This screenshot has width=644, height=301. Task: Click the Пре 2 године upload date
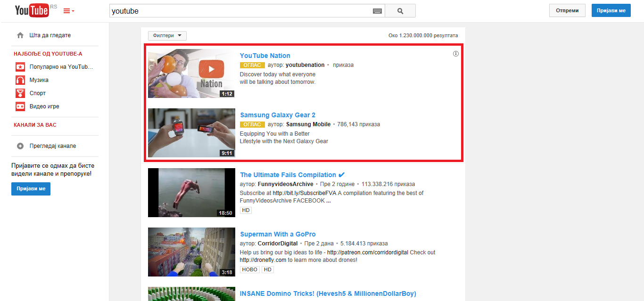tap(338, 184)
